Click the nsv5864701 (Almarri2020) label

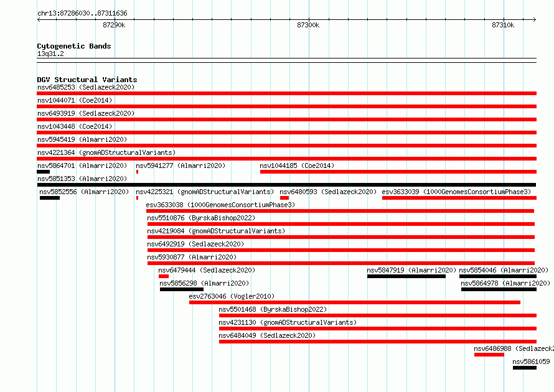[x=82, y=166]
